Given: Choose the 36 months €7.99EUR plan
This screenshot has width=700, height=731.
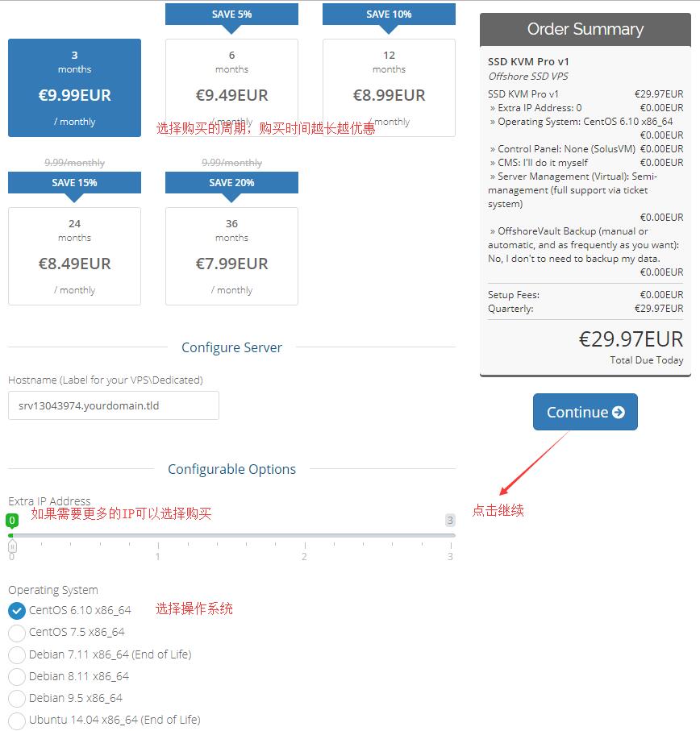Looking at the screenshot, I should (x=231, y=256).
